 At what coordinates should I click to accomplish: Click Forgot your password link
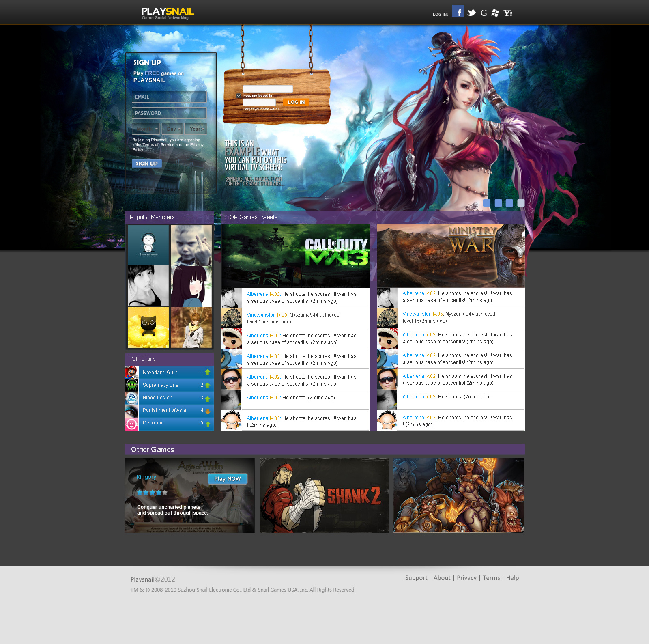pos(261,109)
